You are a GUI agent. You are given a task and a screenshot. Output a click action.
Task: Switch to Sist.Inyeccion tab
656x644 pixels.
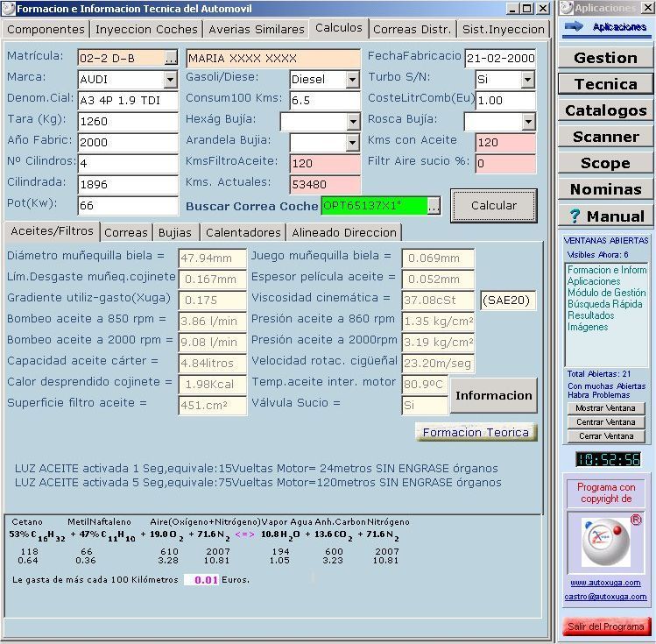(x=504, y=29)
